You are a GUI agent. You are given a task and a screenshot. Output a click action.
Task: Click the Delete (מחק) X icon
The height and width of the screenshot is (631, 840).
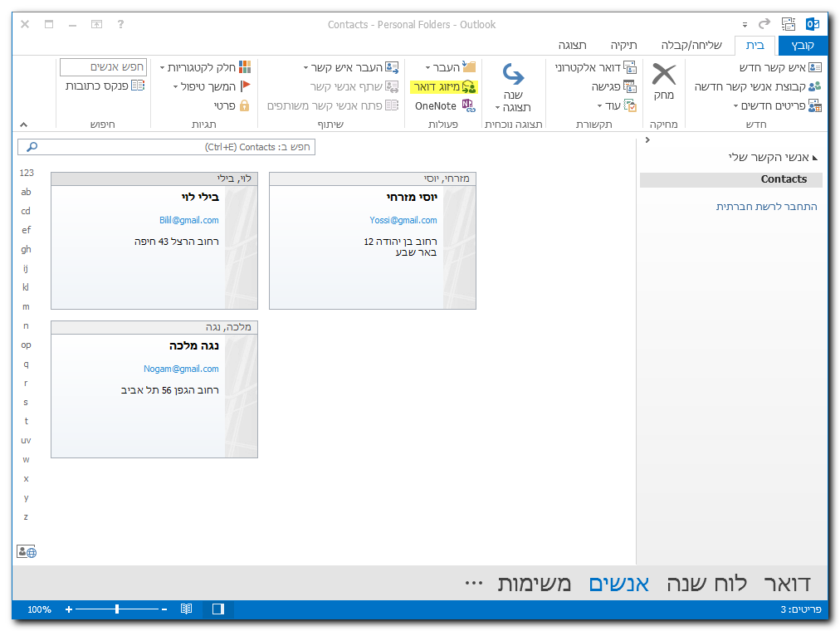(664, 75)
